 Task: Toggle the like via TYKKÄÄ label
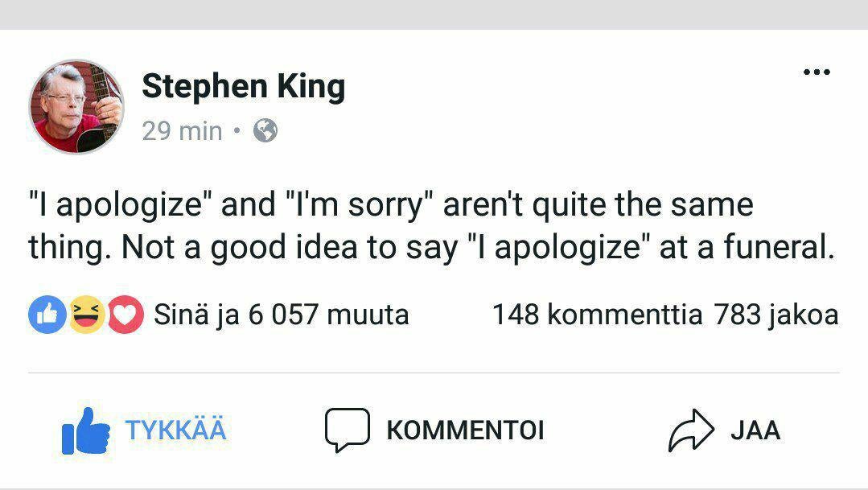click(175, 430)
